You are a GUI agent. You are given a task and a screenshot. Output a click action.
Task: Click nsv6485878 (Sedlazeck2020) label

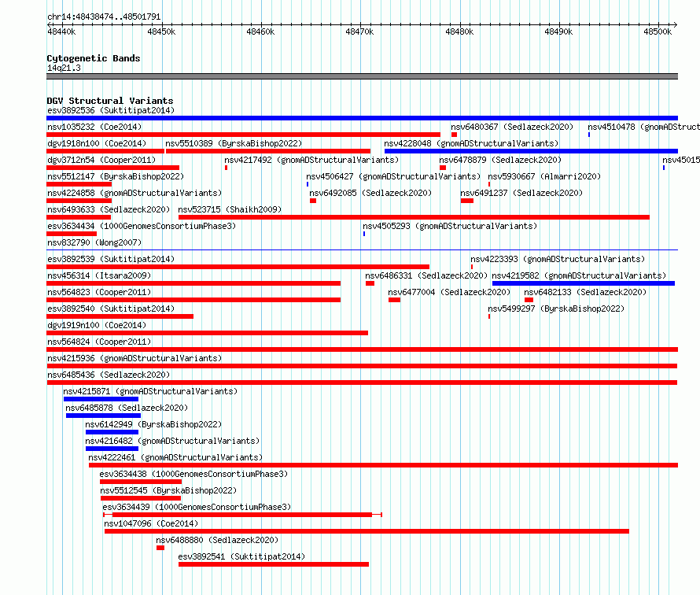(127, 408)
